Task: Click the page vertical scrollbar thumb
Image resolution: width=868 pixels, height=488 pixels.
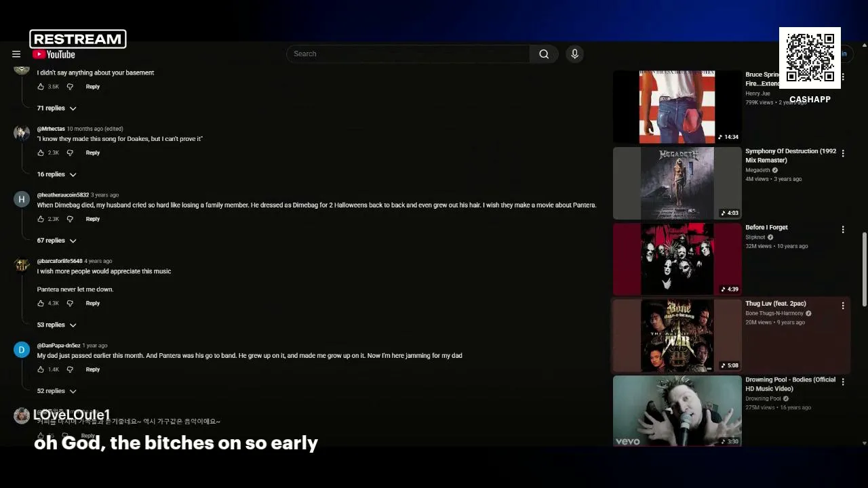Action: [865, 270]
